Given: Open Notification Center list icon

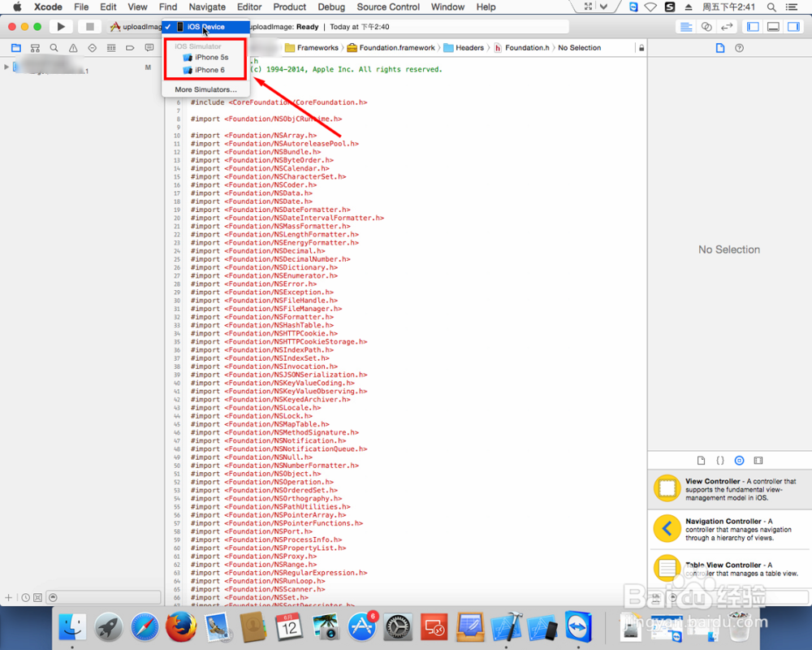Looking at the screenshot, I should click(791, 6).
